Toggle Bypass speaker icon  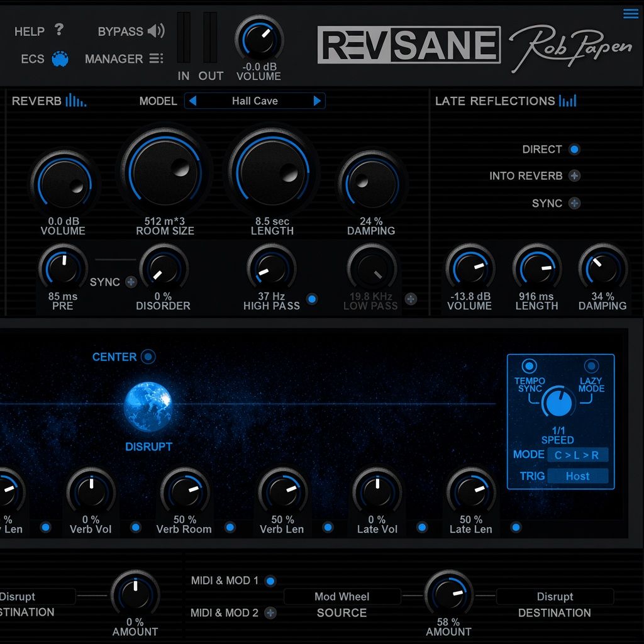[156, 30]
